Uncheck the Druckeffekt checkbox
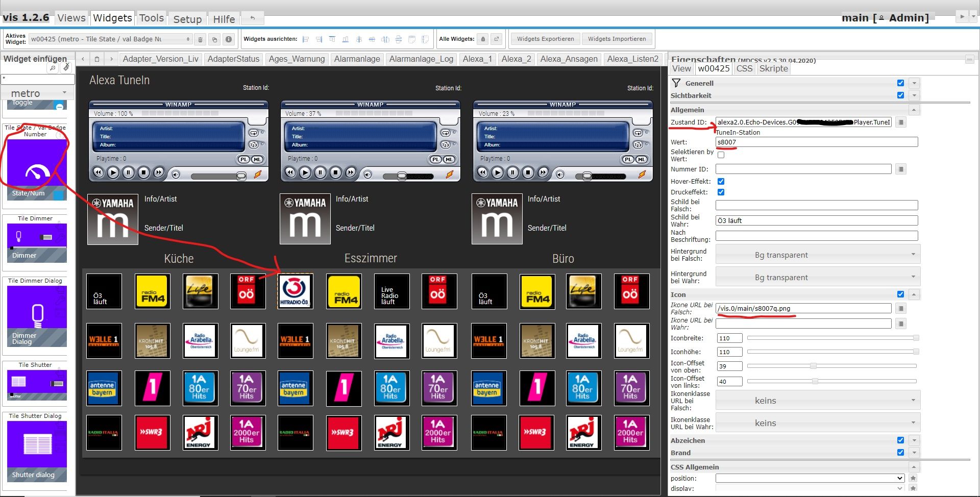Screen dimensions: 980x497 [721, 192]
